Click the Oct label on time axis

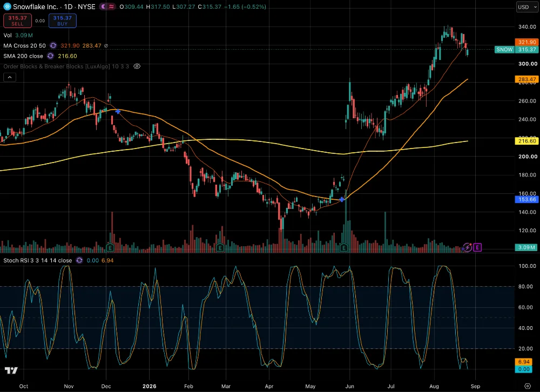[24, 386]
